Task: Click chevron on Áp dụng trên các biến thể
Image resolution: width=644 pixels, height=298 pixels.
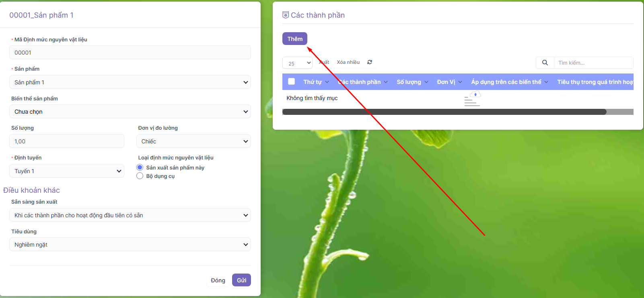Action: (546, 82)
